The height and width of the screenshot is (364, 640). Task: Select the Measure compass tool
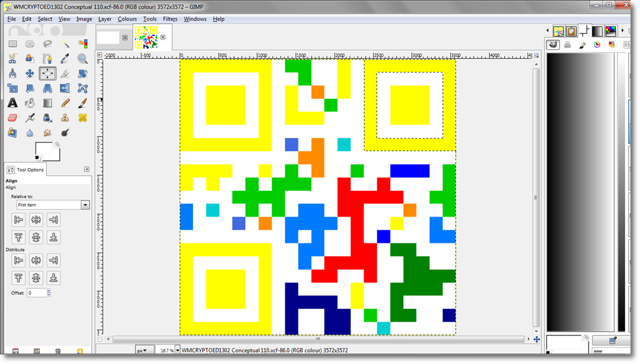click(12, 73)
